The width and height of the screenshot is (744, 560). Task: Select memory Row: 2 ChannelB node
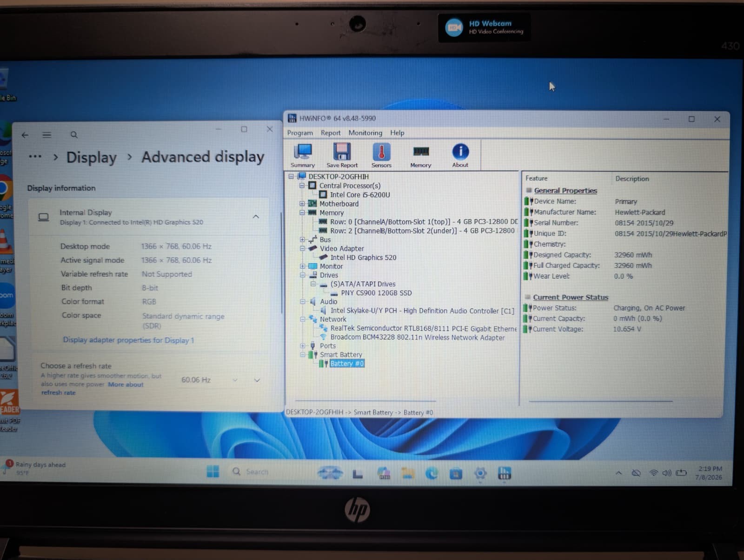click(422, 230)
